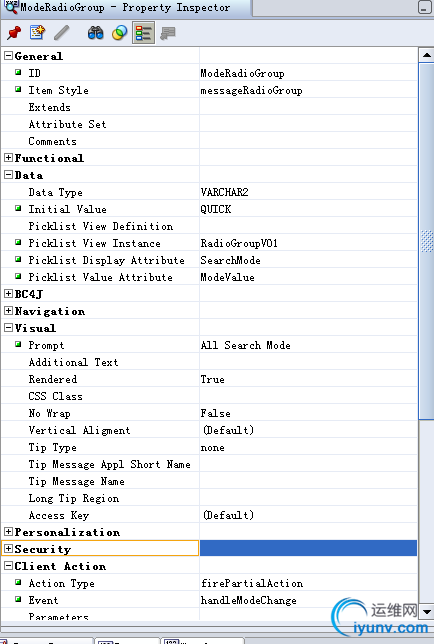Image resolution: width=434 pixels, height=644 pixels.
Task: Click the green marker beside Item Style
Action: (x=18, y=89)
